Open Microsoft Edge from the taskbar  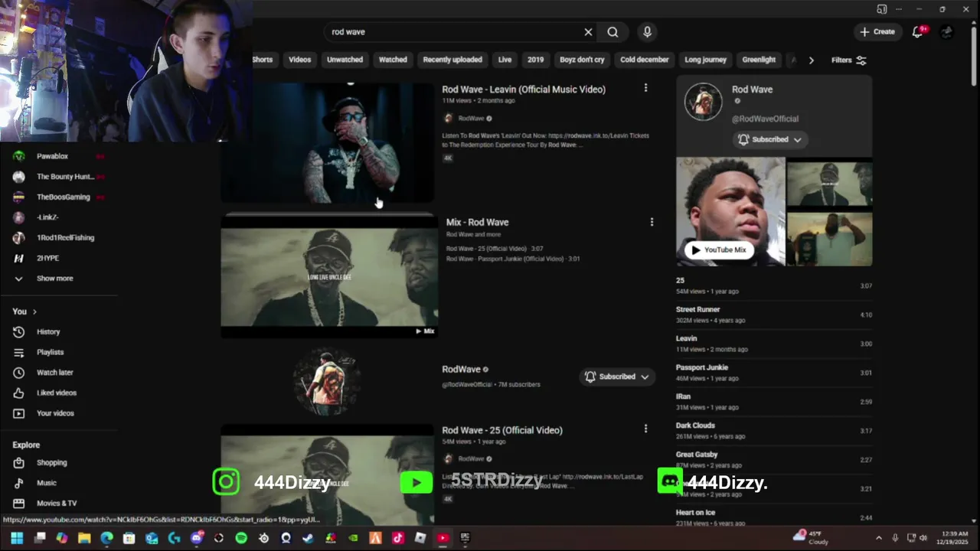106,538
